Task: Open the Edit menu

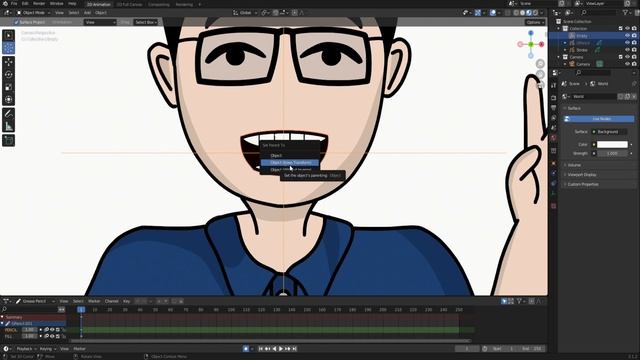Action: coord(25,4)
